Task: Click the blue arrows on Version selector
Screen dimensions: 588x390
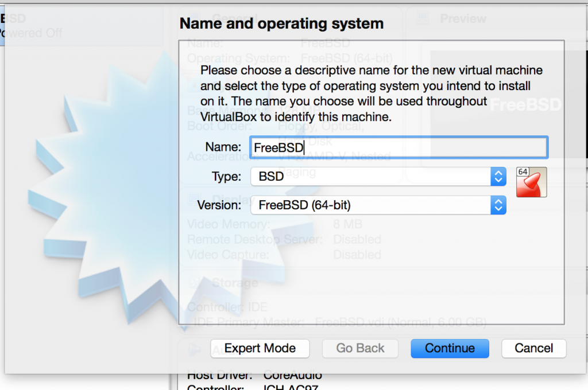Action: [498, 205]
